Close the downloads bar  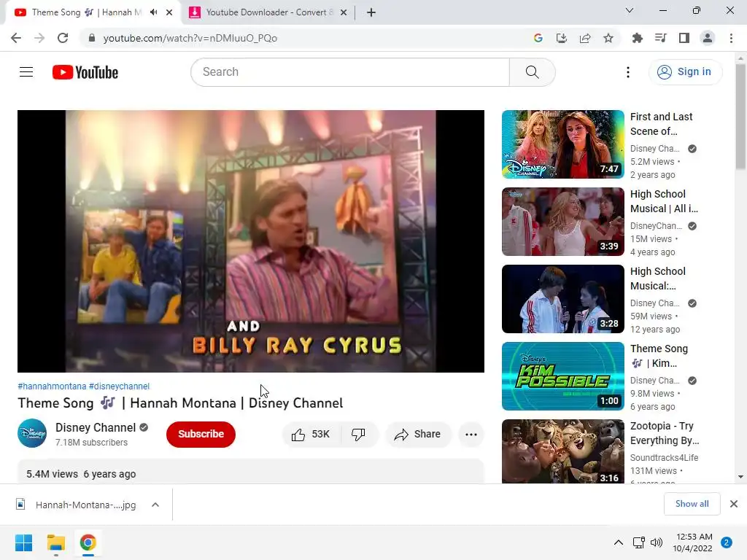tap(734, 504)
